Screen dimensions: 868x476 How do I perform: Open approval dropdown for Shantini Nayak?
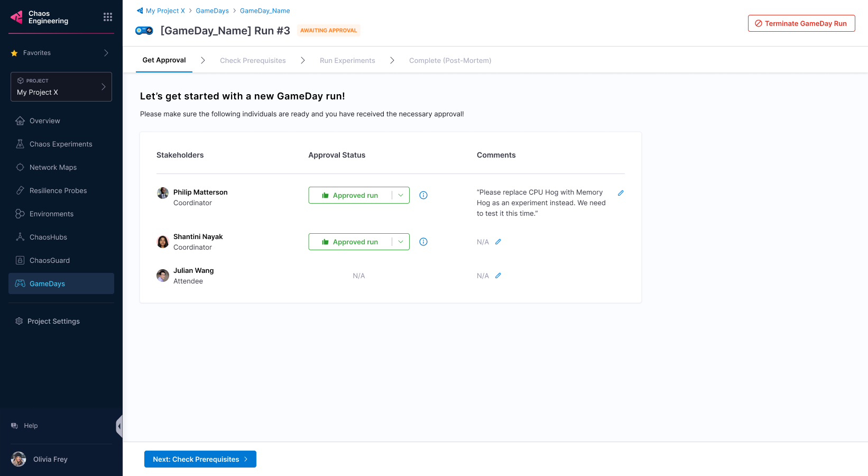tap(401, 242)
